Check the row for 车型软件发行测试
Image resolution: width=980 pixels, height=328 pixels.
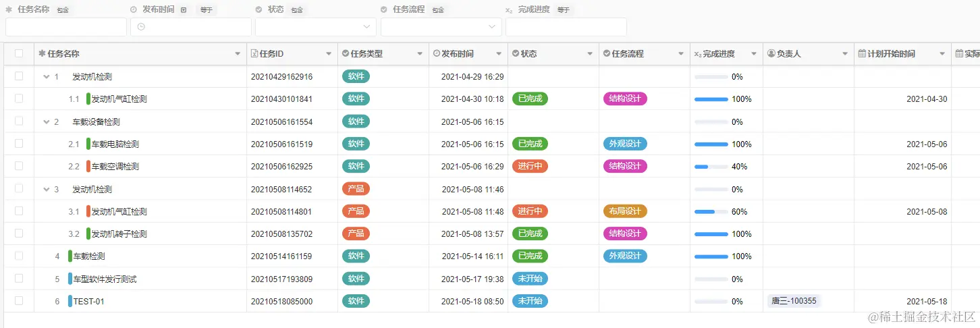tap(19, 279)
